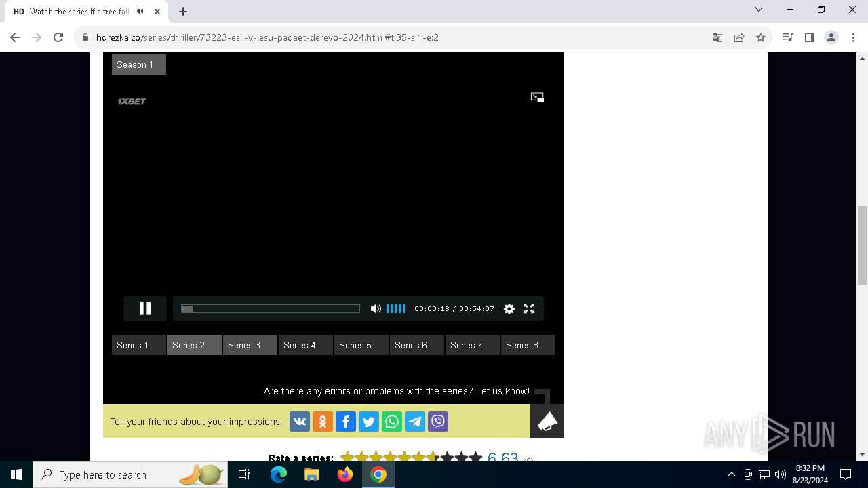Viewport: 868px width, 488px height.
Task: Open Task View on the taskbar
Action: tap(244, 474)
